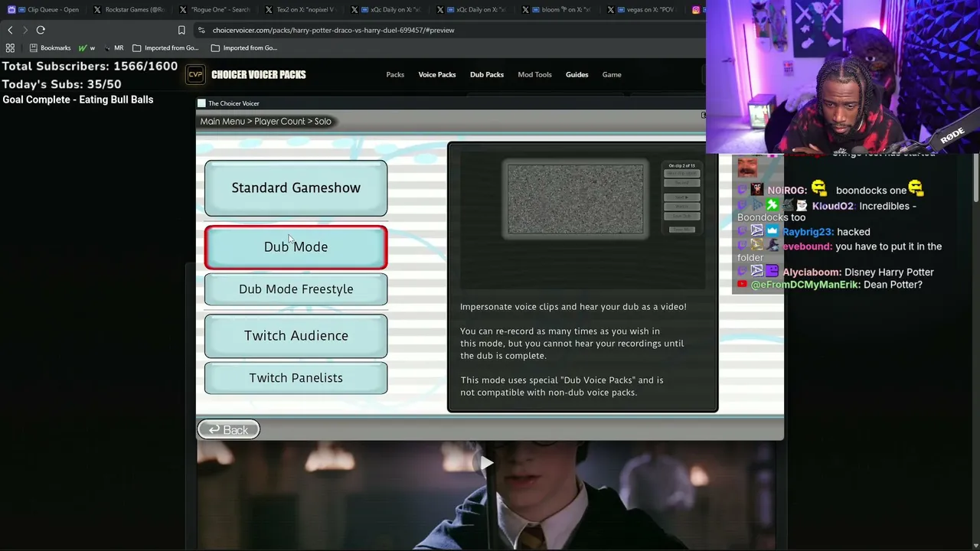Viewport: 980px width, 551px height.
Task: Switch to the vegas on X tab
Action: tap(644, 10)
